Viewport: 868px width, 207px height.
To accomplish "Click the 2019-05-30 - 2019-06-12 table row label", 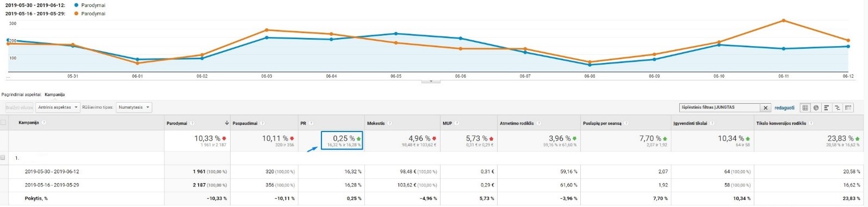I will [52, 172].
